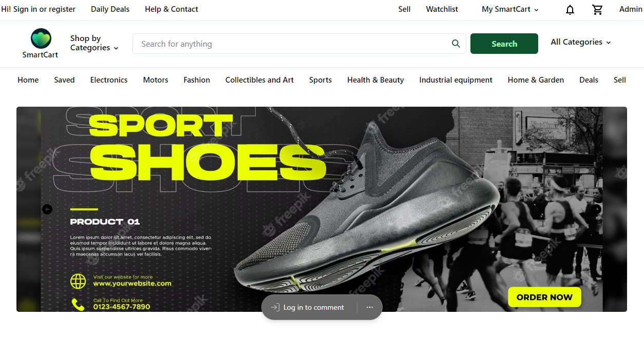
Task: Expand the My SmartCart dropdown
Action: tap(510, 9)
